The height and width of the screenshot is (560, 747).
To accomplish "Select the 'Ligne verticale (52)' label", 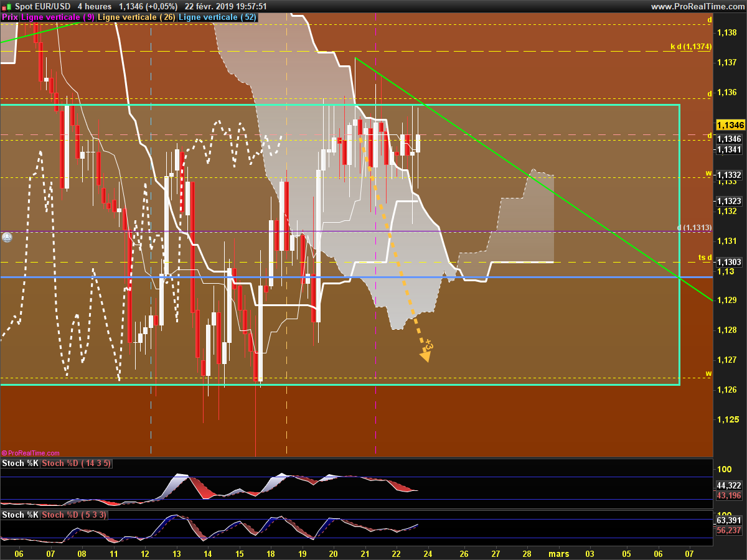I will coord(217,17).
